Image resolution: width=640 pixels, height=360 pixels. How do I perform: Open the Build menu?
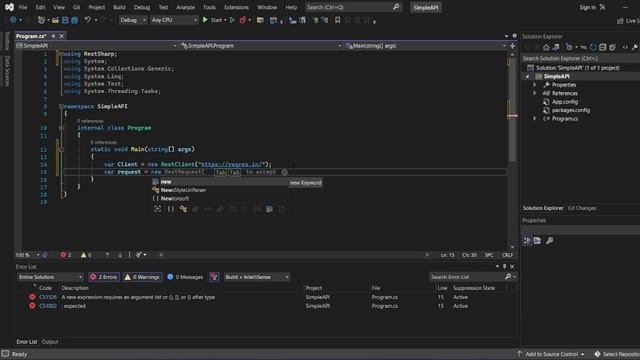tap(119, 7)
